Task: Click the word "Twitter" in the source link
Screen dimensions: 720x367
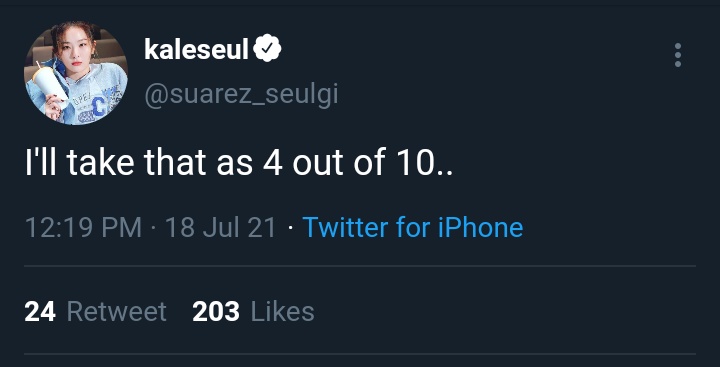Action: tap(345, 227)
